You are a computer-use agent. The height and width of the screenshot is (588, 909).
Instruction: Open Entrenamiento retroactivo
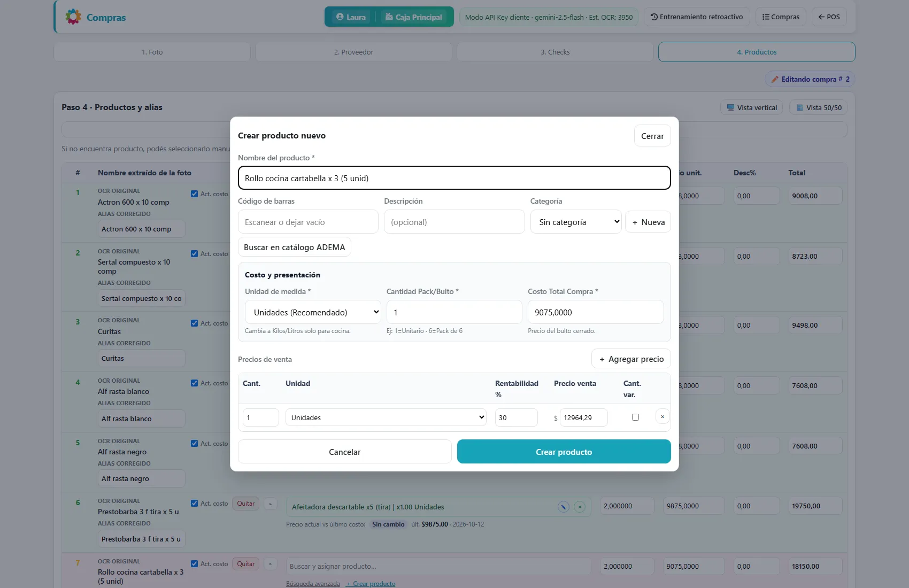(697, 17)
